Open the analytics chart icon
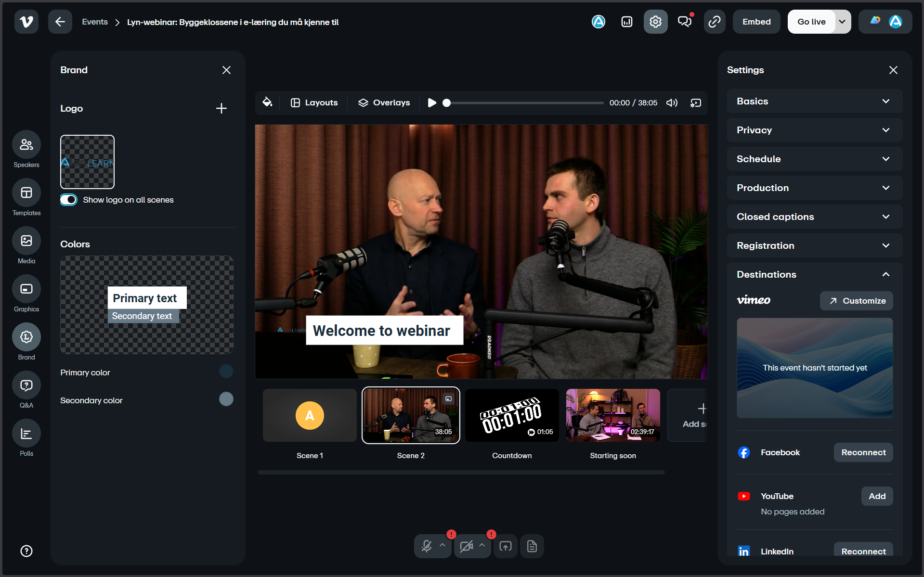Viewport: 924px width, 577px height. tap(626, 22)
